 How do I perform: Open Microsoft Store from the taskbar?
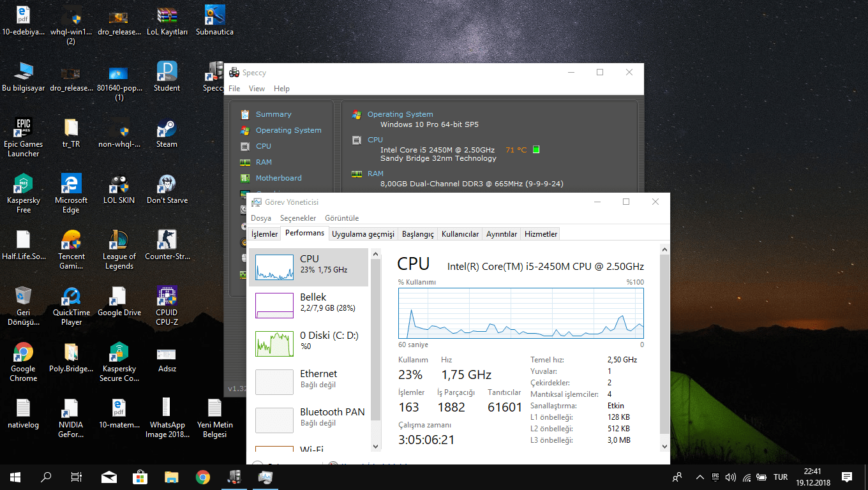click(140, 477)
